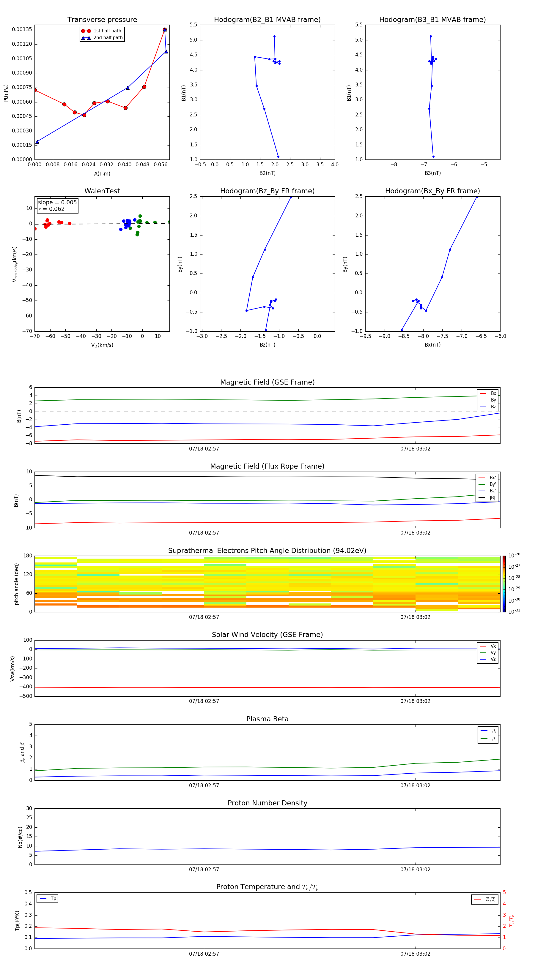Click the 'Np(#/cc)' axis label
Screen dimensions: 535x980
click(20, 837)
